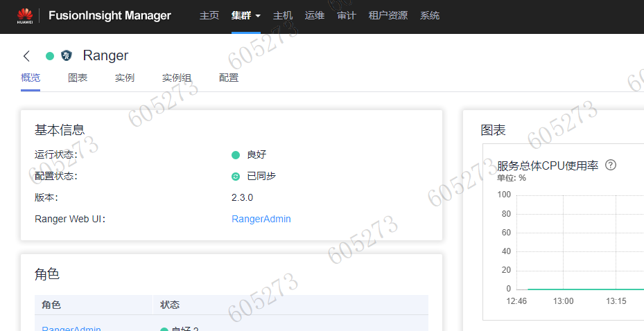
Task: Click the FusionInsight Manager title
Action: coord(110,16)
